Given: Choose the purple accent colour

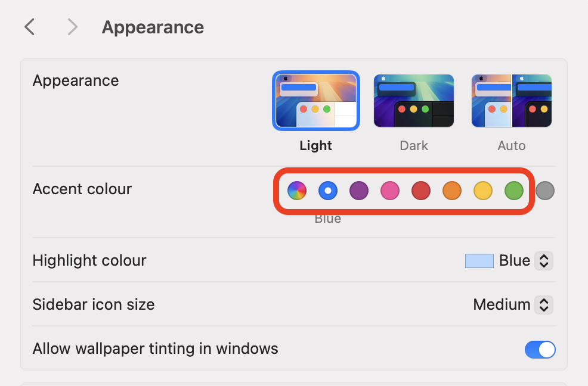Looking at the screenshot, I should (x=359, y=191).
